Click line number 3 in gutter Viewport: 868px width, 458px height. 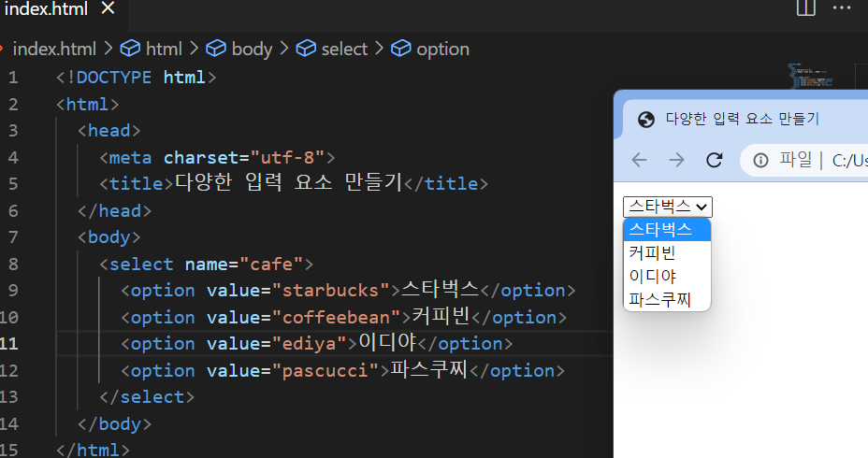coord(13,131)
